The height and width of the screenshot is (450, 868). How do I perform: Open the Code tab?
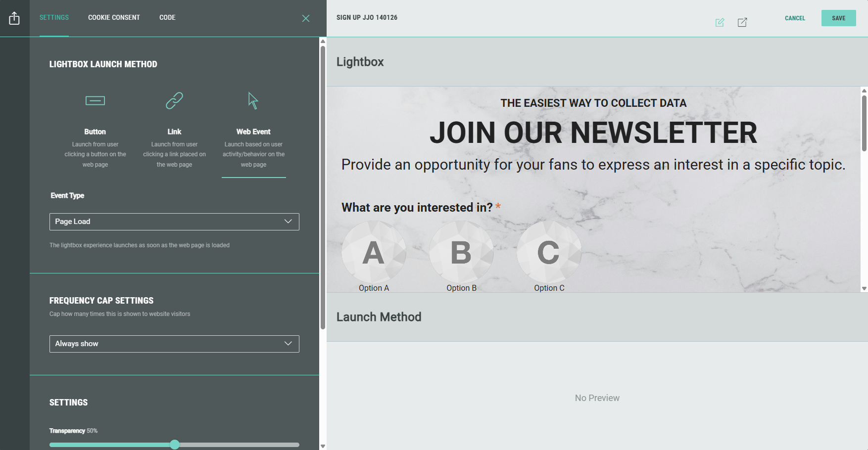167,18
